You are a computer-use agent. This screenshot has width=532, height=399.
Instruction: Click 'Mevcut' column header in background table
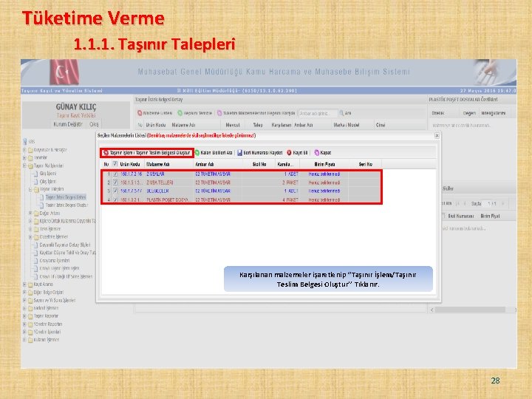pyautogui.click(x=233, y=125)
